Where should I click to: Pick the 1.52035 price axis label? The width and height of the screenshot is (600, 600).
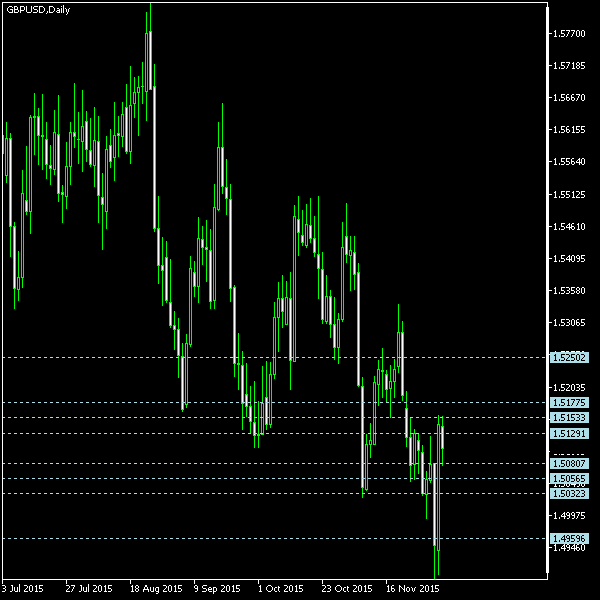click(x=569, y=388)
